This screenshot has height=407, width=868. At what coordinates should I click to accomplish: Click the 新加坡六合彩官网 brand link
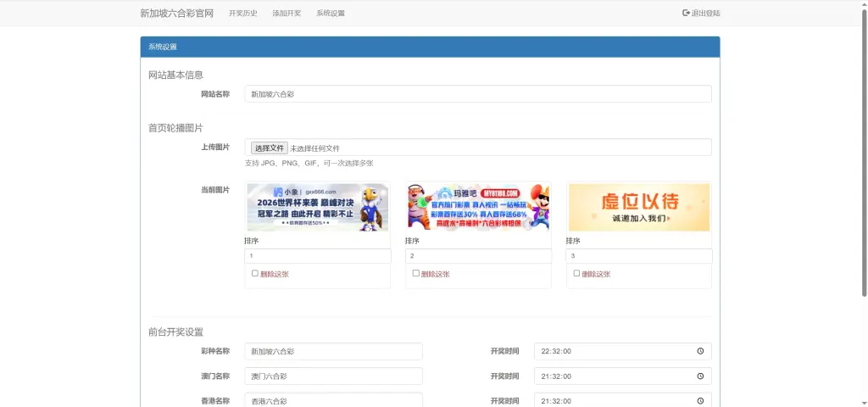[176, 14]
